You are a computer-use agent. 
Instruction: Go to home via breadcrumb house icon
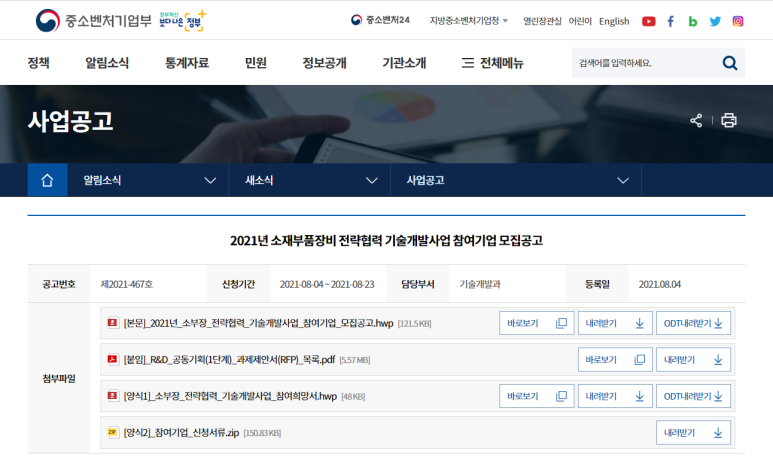(47, 180)
